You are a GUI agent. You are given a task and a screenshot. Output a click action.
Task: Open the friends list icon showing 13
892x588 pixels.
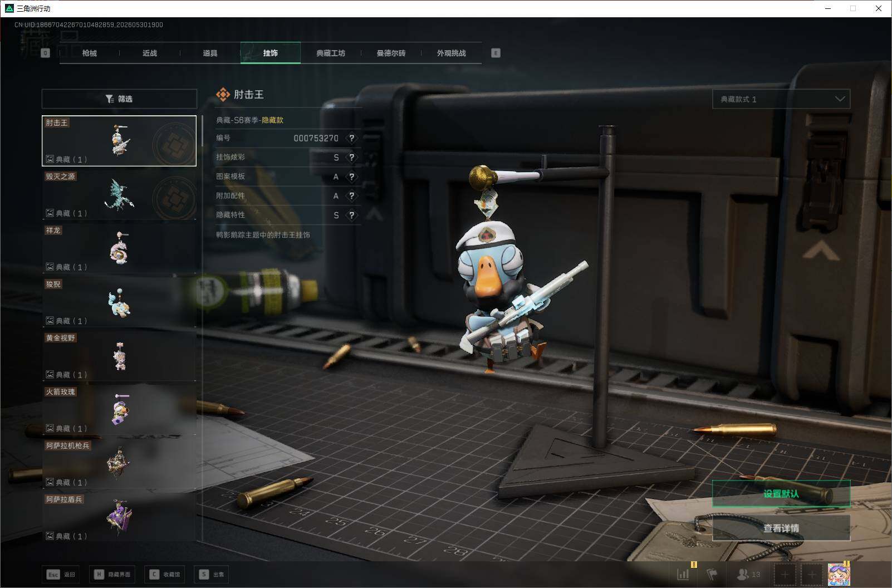(x=748, y=574)
